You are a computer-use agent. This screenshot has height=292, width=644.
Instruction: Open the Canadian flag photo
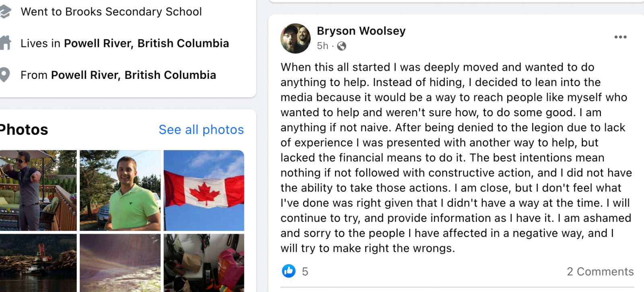pos(204,190)
